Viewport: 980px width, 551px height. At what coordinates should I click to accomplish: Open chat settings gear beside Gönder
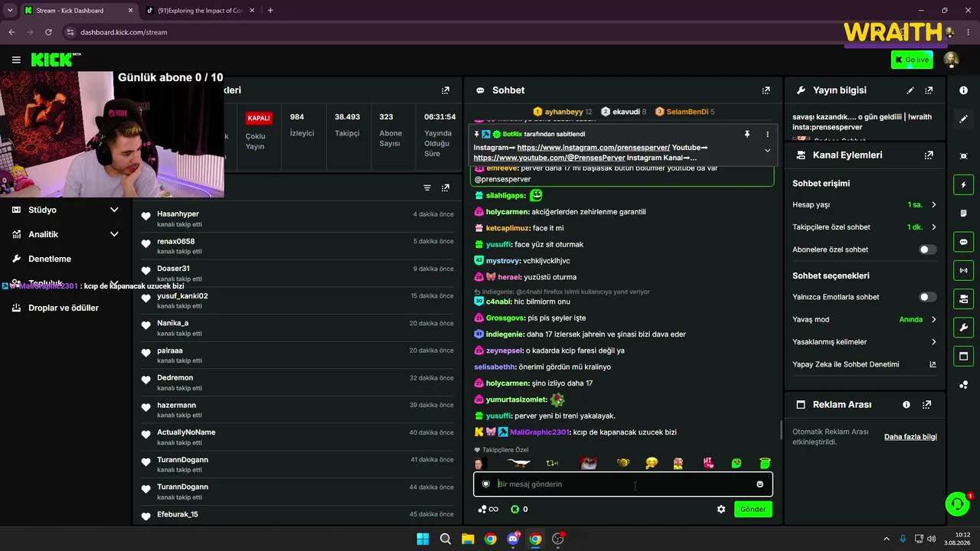point(721,509)
